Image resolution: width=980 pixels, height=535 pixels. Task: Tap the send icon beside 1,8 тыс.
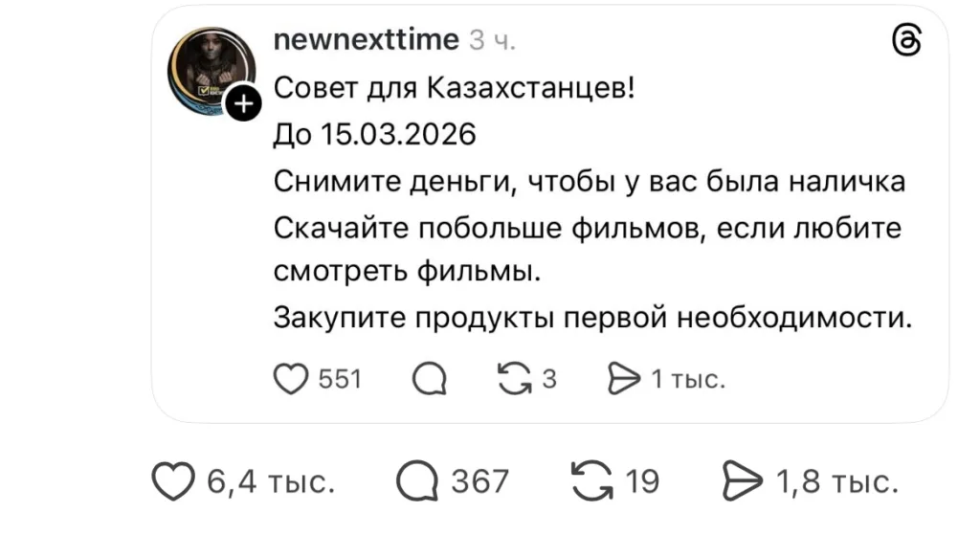(x=744, y=480)
